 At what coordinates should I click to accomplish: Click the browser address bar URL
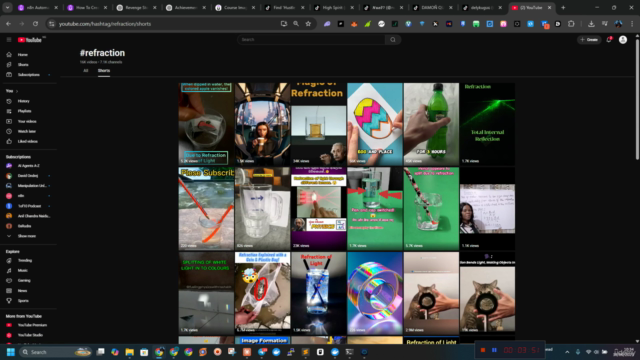point(105,24)
